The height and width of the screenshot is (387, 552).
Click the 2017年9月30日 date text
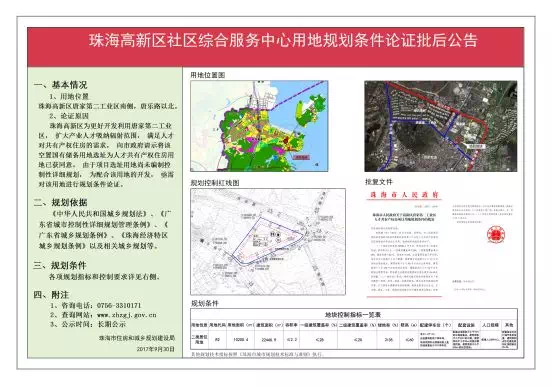coord(156,349)
